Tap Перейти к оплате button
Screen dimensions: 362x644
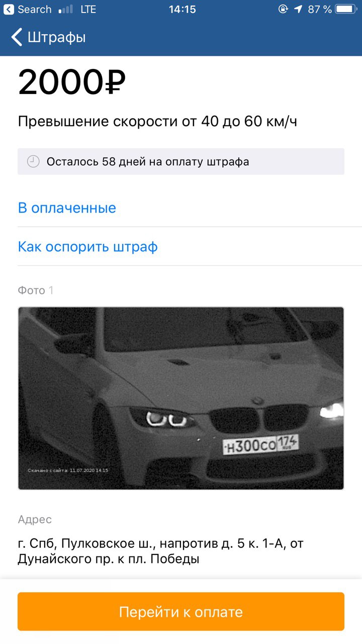pos(181,611)
